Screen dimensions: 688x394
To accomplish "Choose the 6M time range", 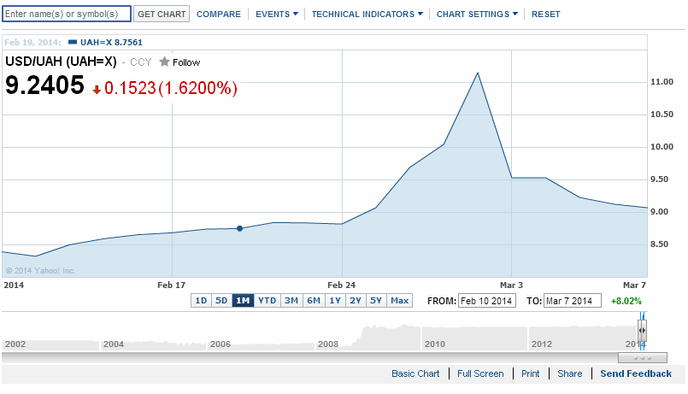I will [313, 301].
